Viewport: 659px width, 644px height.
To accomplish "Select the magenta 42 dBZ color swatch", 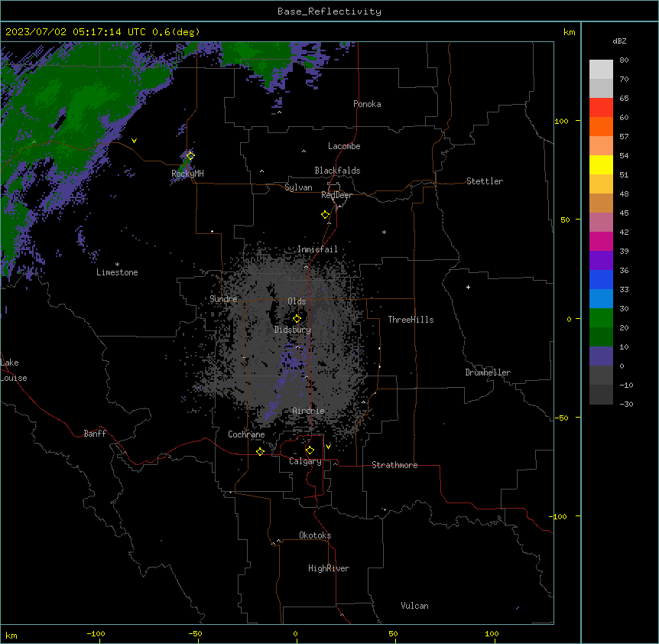I will click(x=601, y=241).
